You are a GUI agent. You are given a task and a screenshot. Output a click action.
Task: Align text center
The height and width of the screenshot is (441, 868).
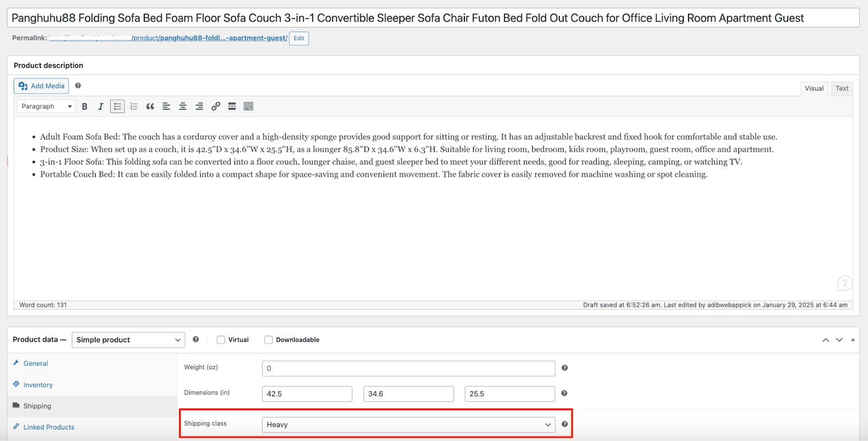pos(183,106)
